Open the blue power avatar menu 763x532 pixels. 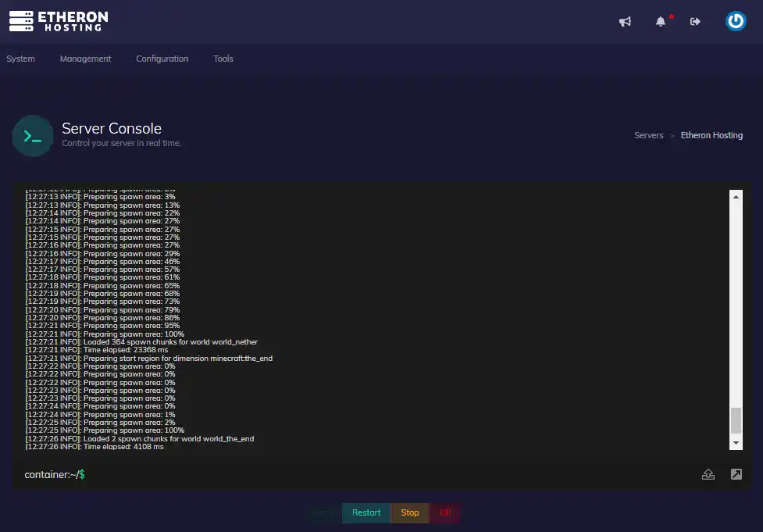pos(736,21)
